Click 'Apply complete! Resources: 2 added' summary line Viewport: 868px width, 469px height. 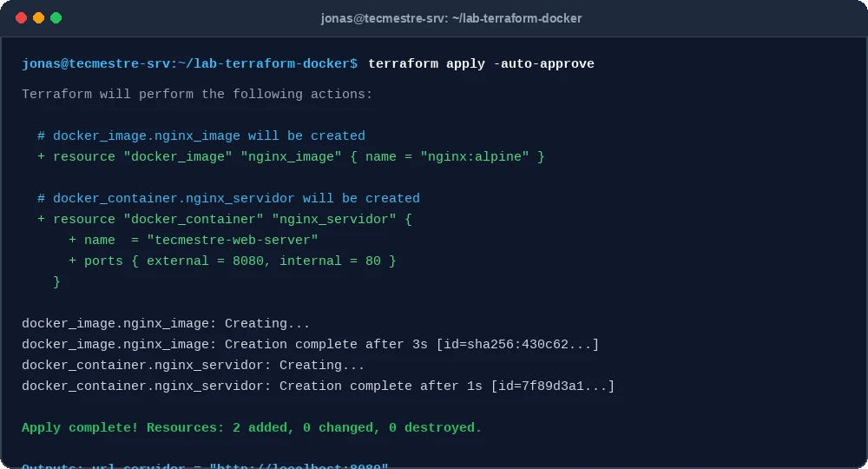(x=252, y=427)
